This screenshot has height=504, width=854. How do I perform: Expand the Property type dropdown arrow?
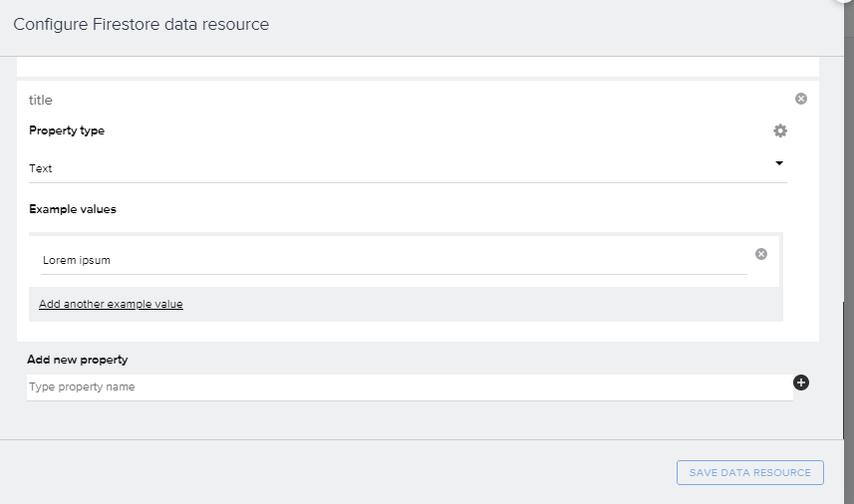[779, 163]
